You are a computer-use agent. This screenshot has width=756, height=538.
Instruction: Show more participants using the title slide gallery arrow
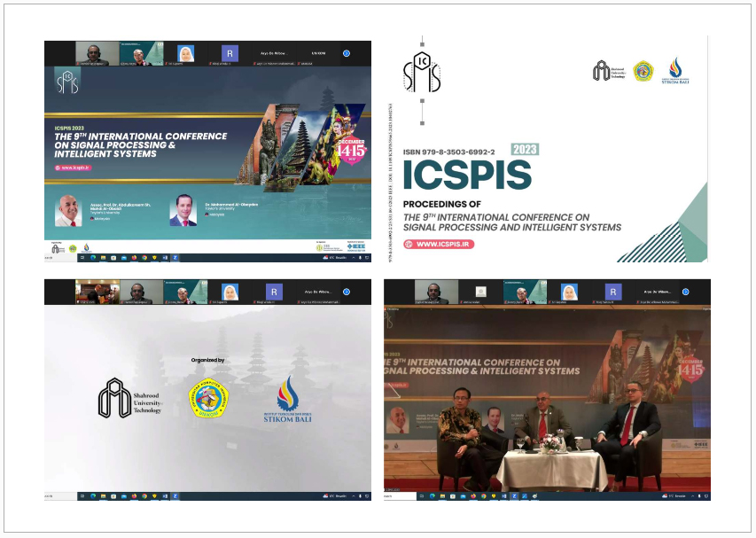pyautogui.click(x=346, y=53)
